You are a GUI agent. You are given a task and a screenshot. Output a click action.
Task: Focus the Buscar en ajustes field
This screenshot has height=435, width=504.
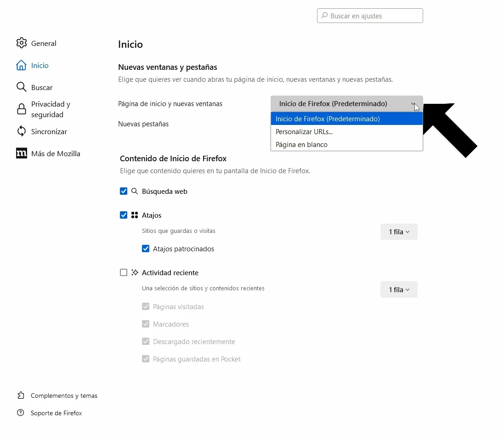[370, 16]
